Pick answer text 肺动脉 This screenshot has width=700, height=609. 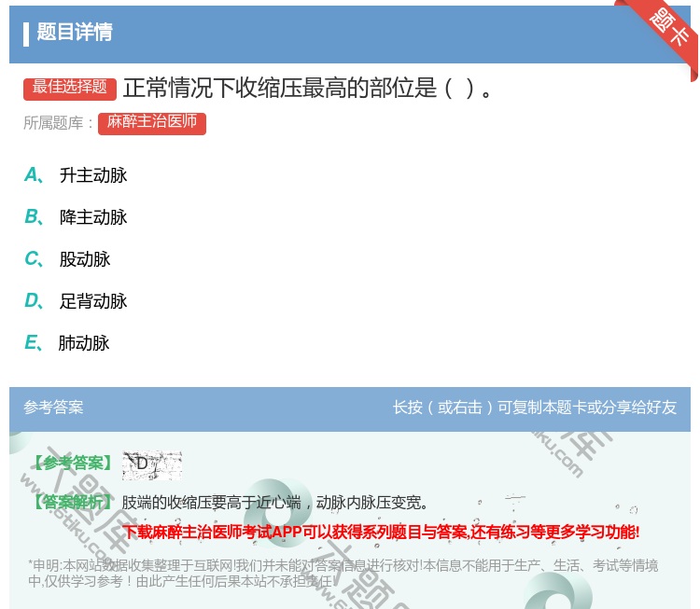pyautogui.click(x=85, y=343)
